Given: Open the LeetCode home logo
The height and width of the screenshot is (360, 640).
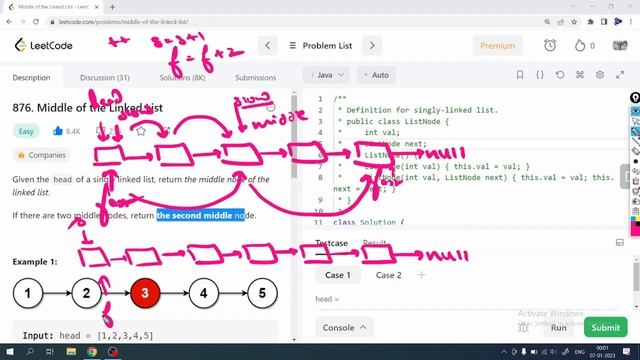Looking at the screenshot, I should (x=43, y=45).
